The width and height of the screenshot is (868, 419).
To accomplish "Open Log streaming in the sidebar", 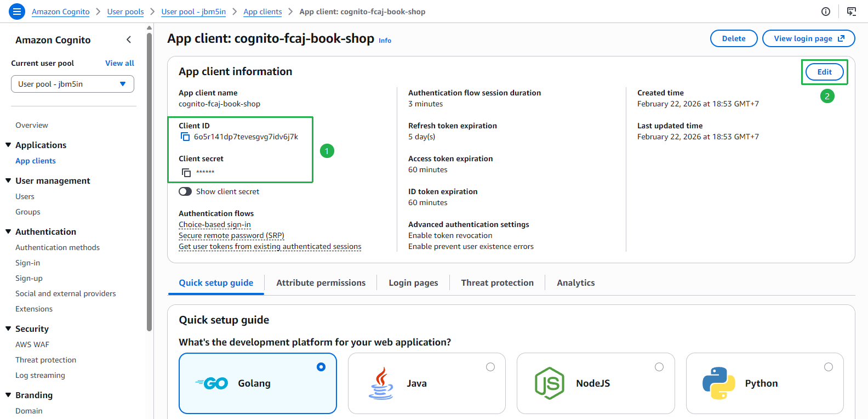I will coord(40,375).
